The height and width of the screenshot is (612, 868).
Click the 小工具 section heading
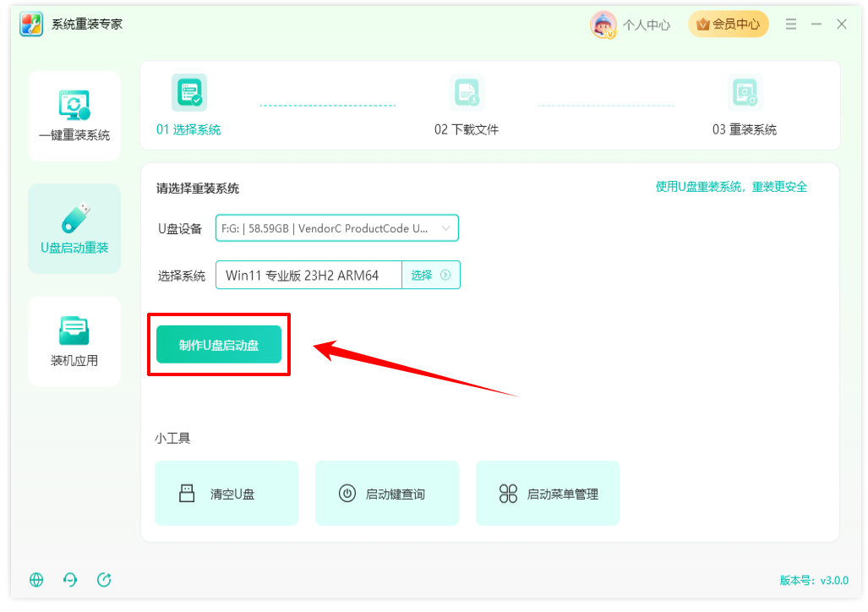[x=172, y=439]
